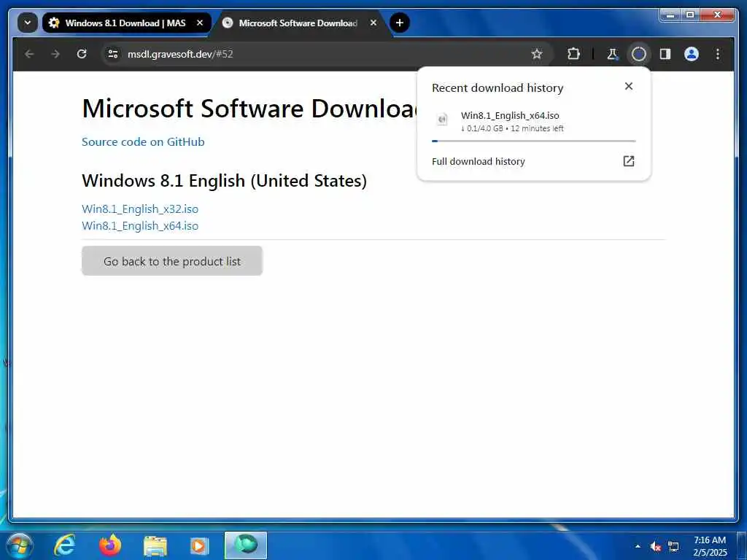Open Windows Explorer folder icon
This screenshot has width=747, height=560.
pyautogui.click(x=155, y=547)
